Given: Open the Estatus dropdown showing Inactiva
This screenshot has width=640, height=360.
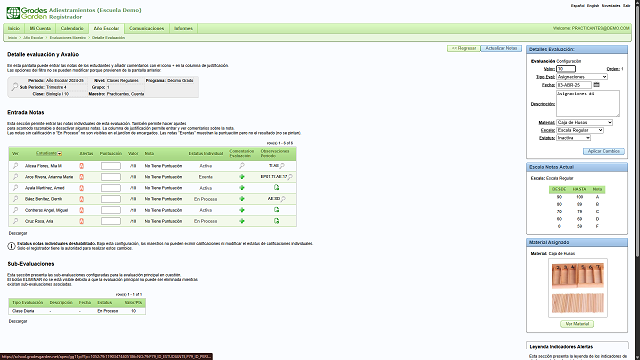Looking at the screenshot, I should (573, 138).
